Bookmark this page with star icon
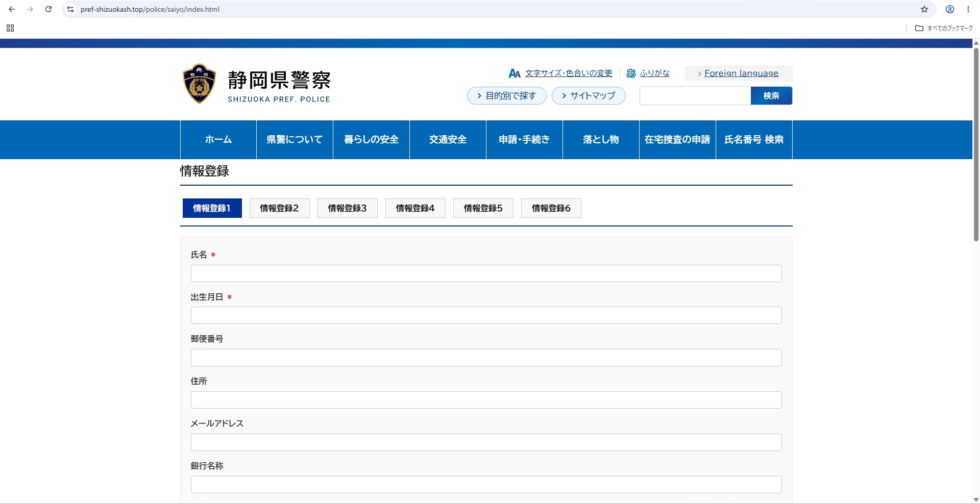 pos(924,9)
